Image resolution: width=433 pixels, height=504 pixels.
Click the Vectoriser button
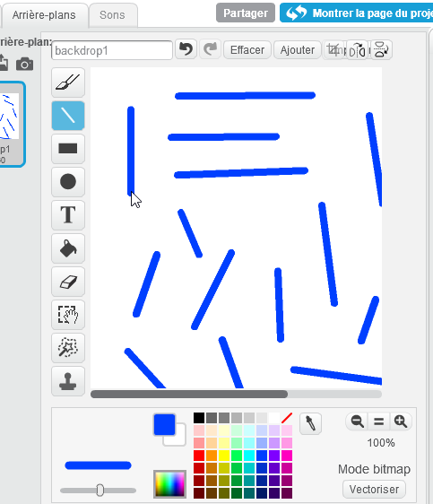coord(374,490)
